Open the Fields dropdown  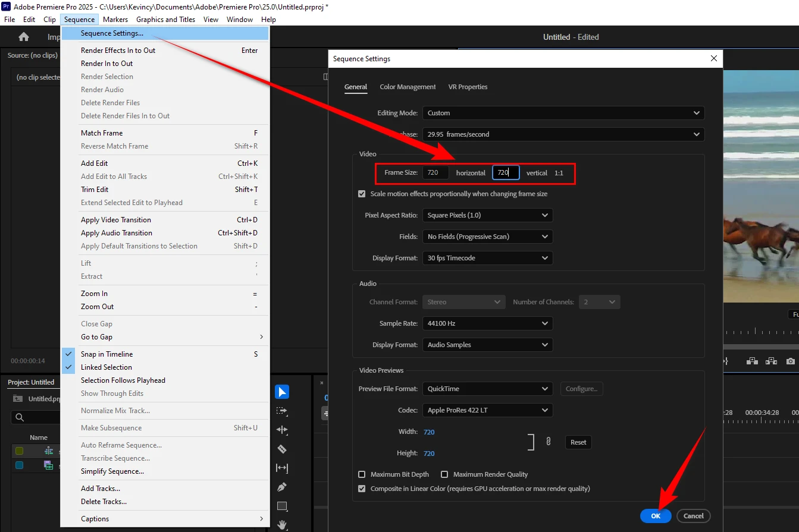pyautogui.click(x=487, y=237)
